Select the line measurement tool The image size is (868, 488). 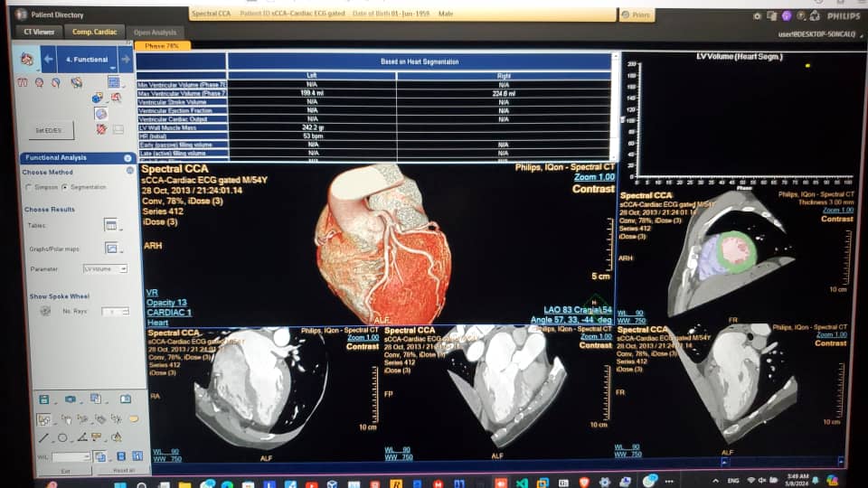pos(43,439)
